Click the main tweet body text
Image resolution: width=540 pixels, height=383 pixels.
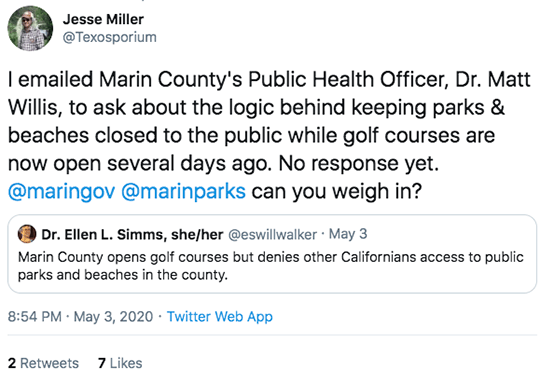click(269, 135)
